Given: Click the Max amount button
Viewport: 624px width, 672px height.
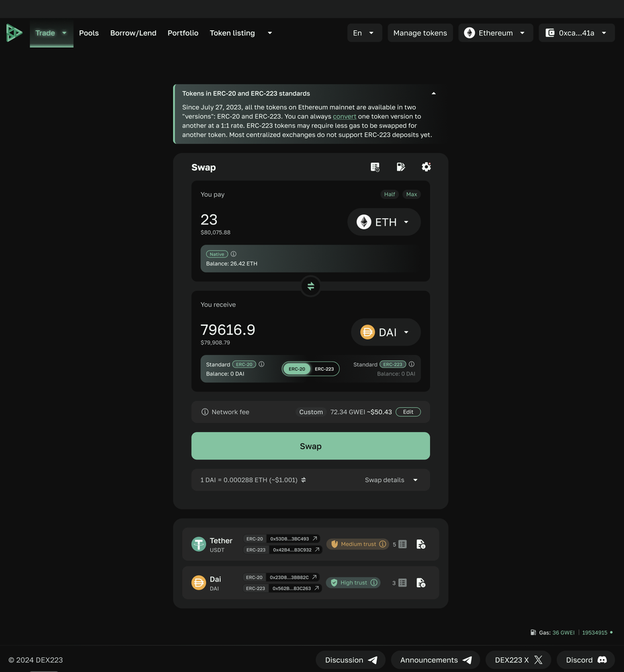Looking at the screenshot, I should [412, 194].
